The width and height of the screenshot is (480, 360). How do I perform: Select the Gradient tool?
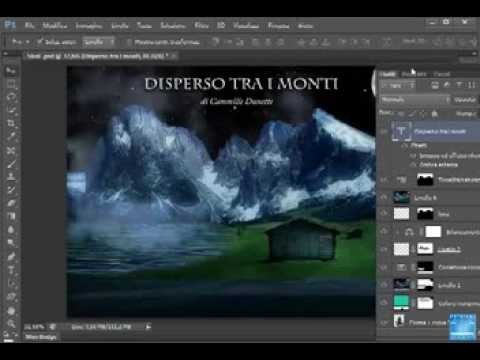[11, 216]
